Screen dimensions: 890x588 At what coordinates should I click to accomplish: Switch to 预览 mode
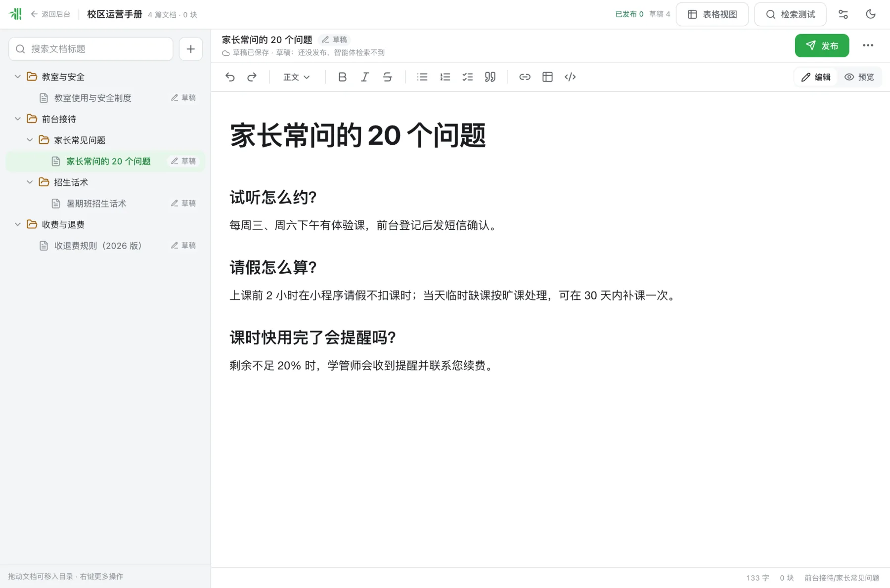859,77
